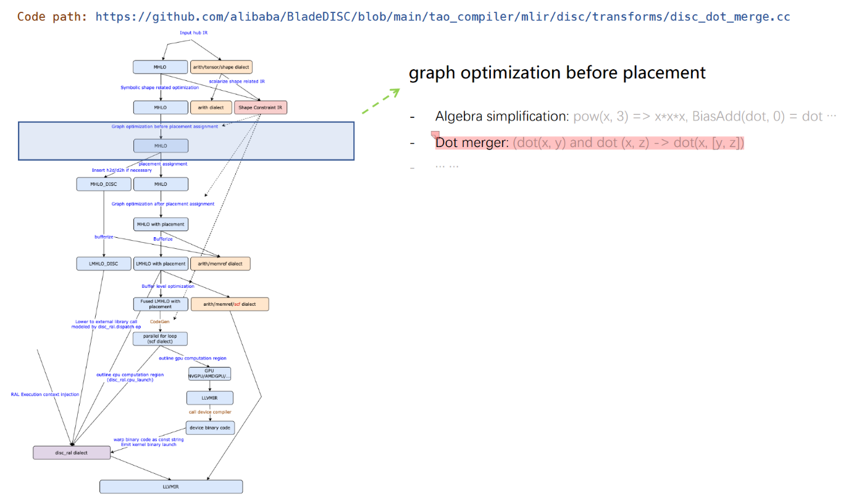The height and width of the screenshot is (504, 851).
Task: Click the red comment marker beside Dot merger
Action: pyautogui.click(x=435, y=135)
